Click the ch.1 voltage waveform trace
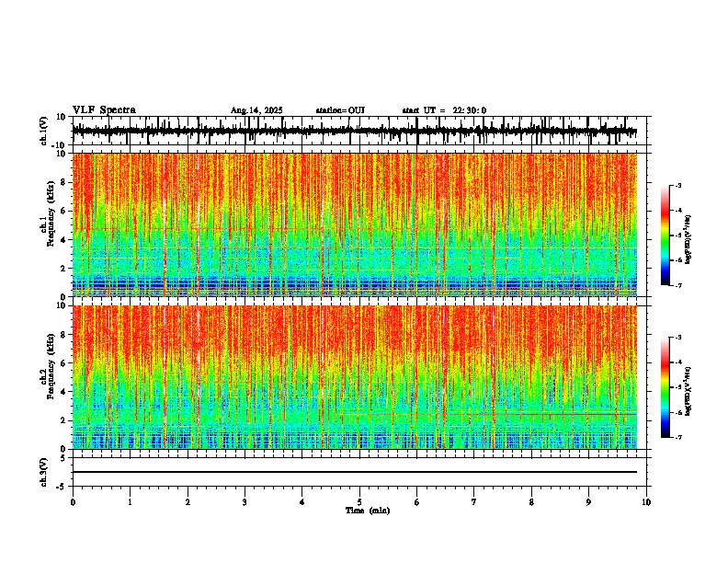The height and width of the screenshot is (563, 728). (355, 131)
